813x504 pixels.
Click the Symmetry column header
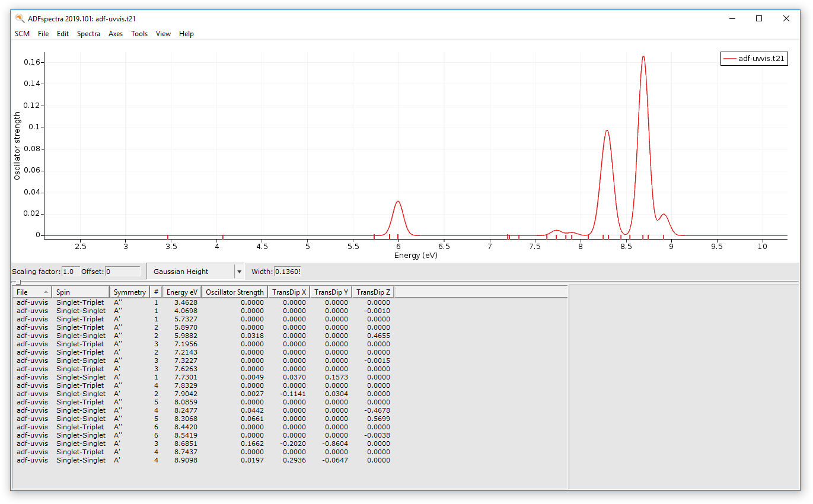pos(130,291)
